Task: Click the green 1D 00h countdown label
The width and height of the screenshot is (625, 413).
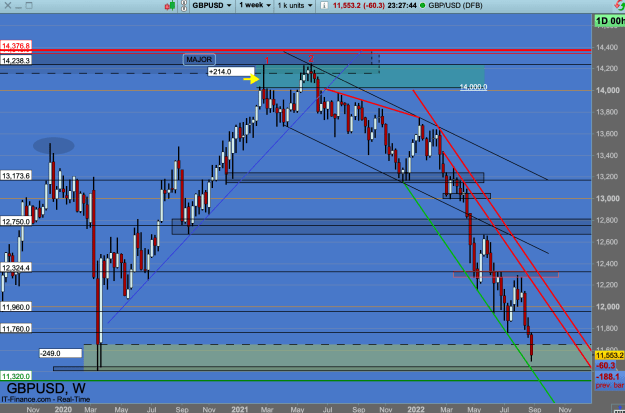Action: point(609,21)
